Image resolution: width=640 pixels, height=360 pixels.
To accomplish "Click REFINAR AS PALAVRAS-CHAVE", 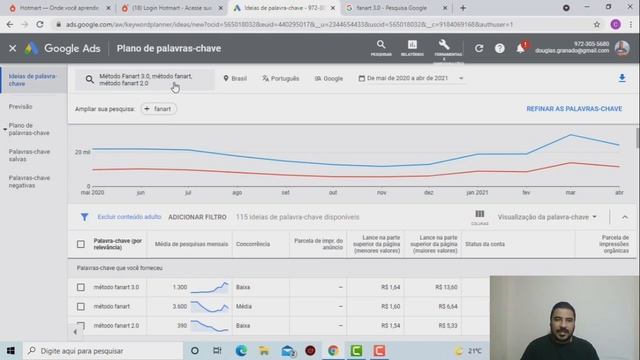I will [574, 109].
